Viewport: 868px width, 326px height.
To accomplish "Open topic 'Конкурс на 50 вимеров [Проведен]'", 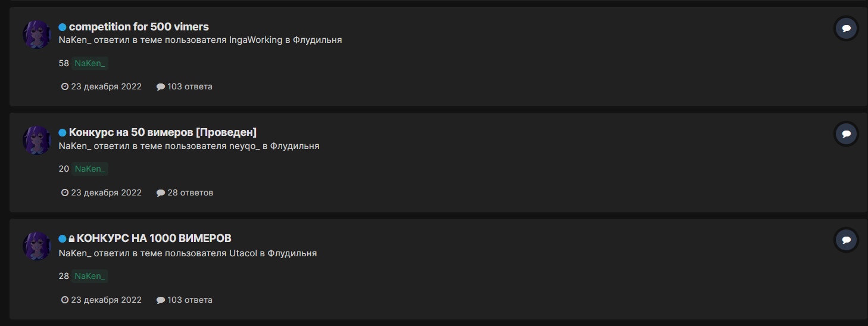I will [x=163, y=132].
